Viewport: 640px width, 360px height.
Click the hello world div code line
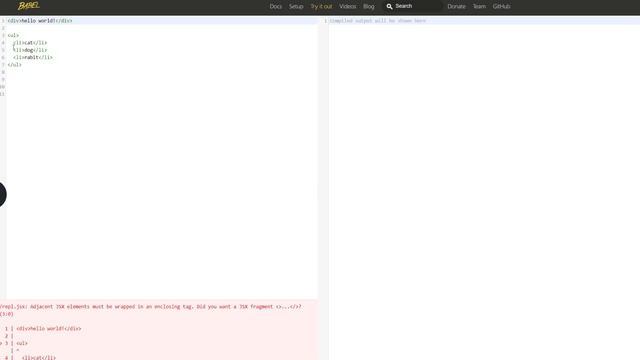40,20
